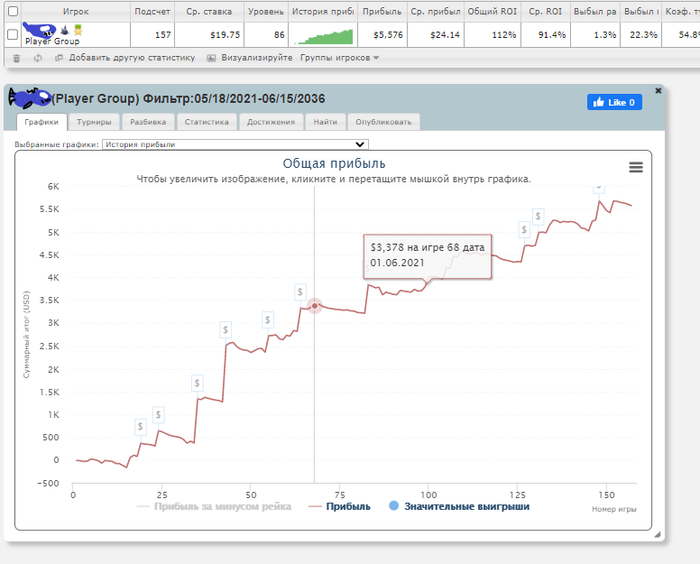The height and width of the screenshot is (564, 700).
Task: Click the Визуализируйте link
Action: point(257,58)
